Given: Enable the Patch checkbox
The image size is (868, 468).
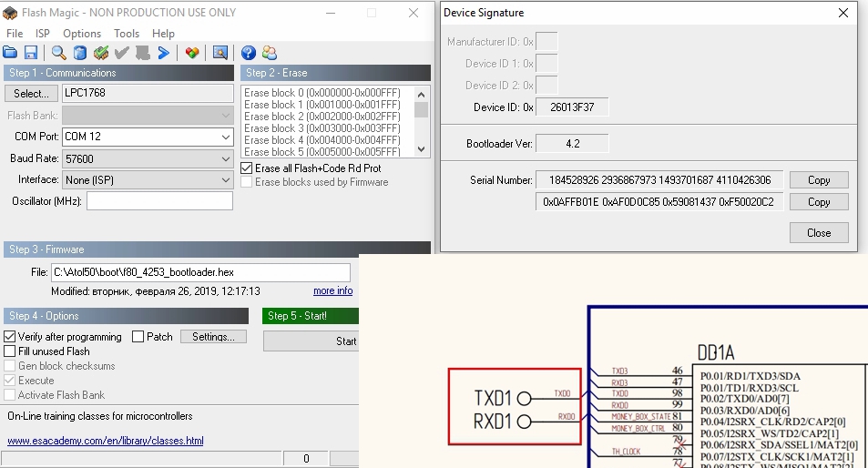Looking at the screenshot, I should [x=138, y=336].
